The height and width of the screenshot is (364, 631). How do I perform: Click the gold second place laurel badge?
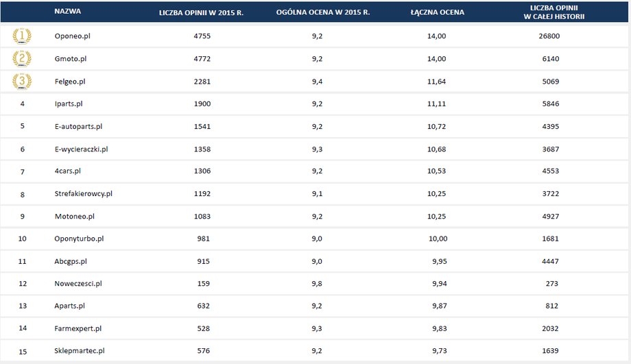22,58
